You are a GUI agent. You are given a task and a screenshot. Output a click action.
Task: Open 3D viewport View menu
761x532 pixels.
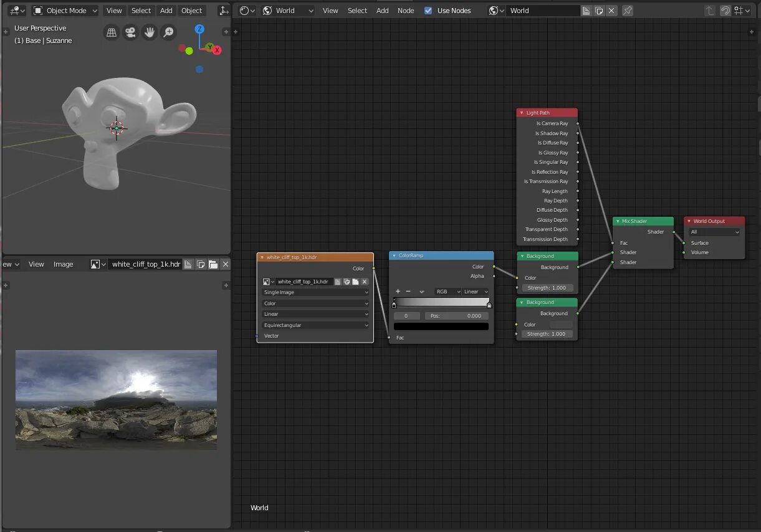(114, 11)
